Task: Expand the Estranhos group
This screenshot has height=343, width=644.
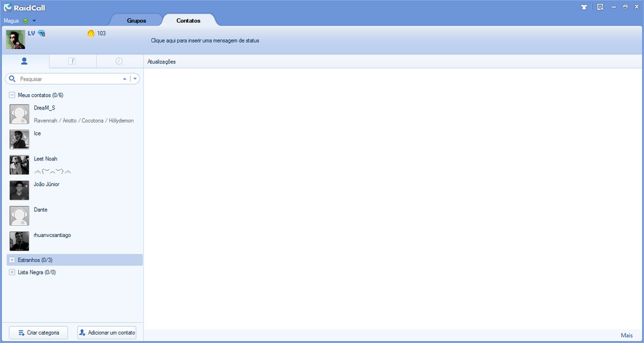Action: coord(12,260)
